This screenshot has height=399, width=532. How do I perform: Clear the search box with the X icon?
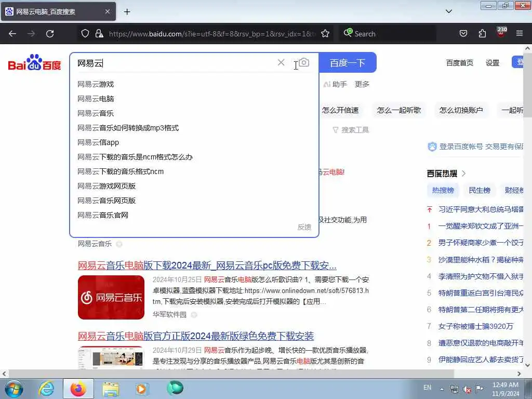[281, 62]
